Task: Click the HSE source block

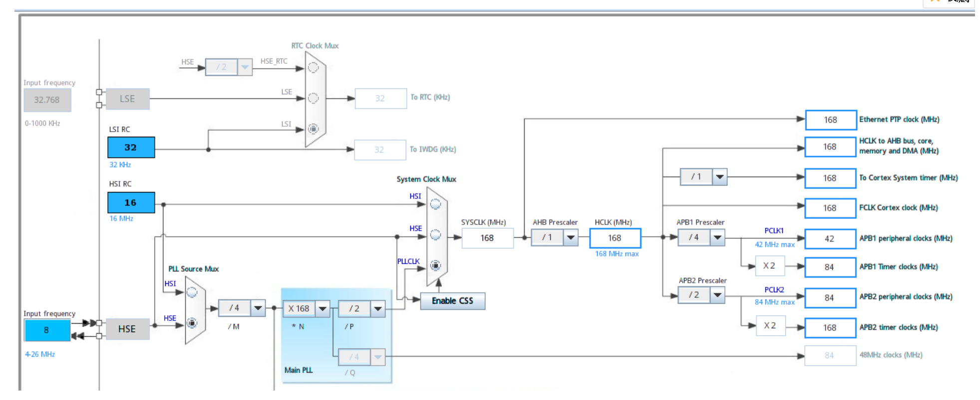Action: coord(127,329)
